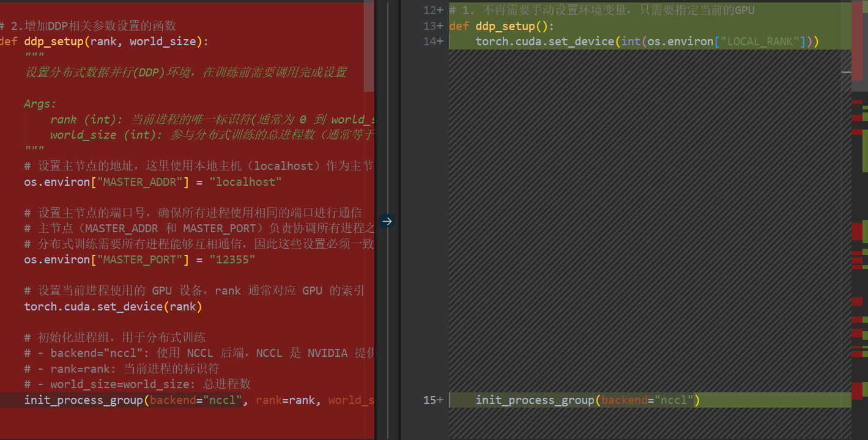This screenshot has height=440, width=868.
Task: Click 'def ddp_setup():' in the right pane
Action: click(502, 26)
